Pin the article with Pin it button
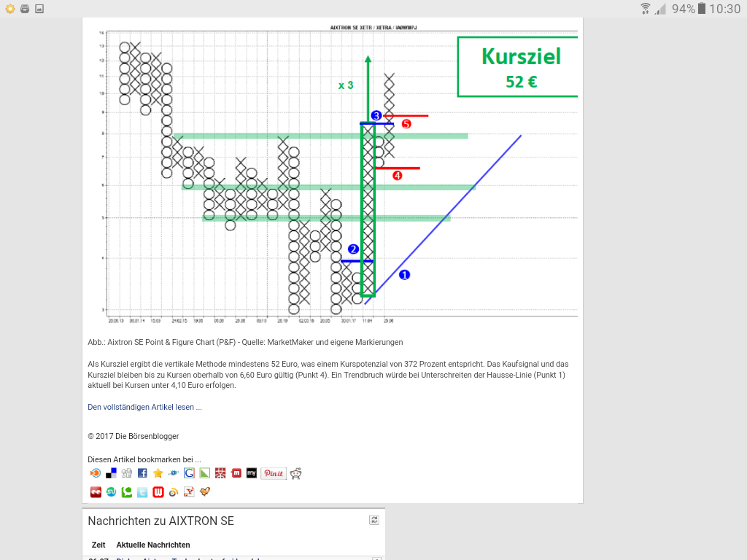The image size is (747, 560). [274, 473]
